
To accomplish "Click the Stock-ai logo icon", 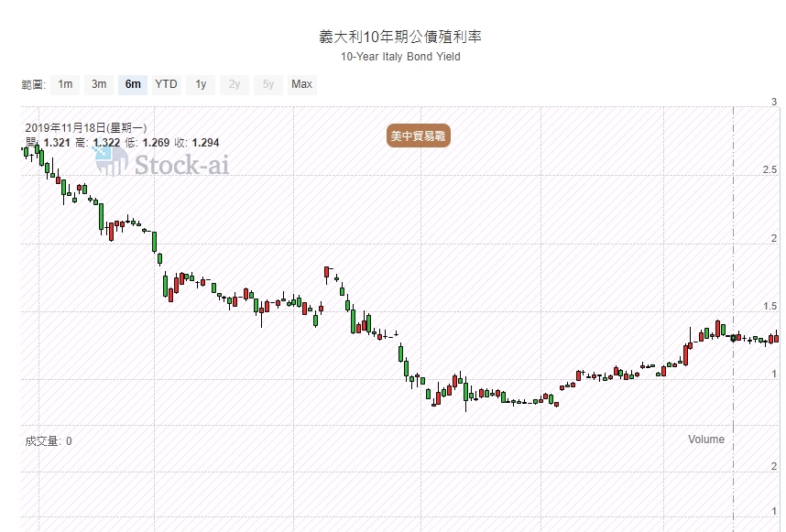I will pos(112,161).
